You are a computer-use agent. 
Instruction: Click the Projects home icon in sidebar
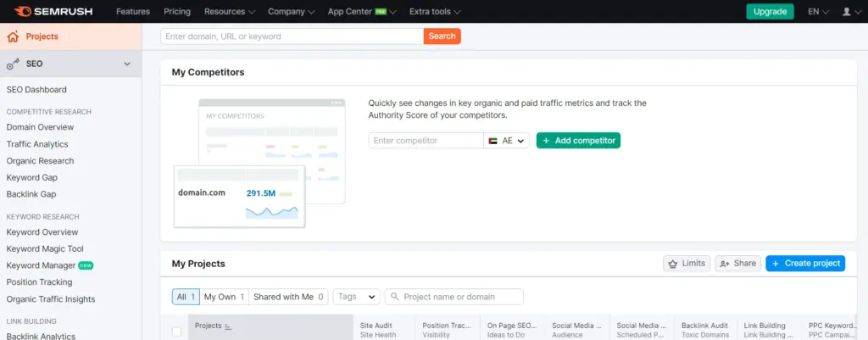[13, 36]
